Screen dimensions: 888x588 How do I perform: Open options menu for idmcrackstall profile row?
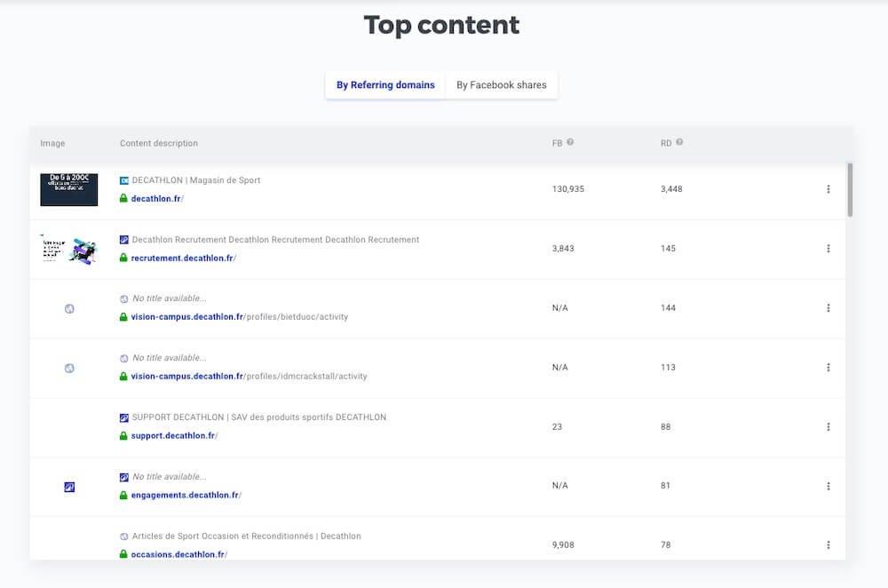(828, 368)
